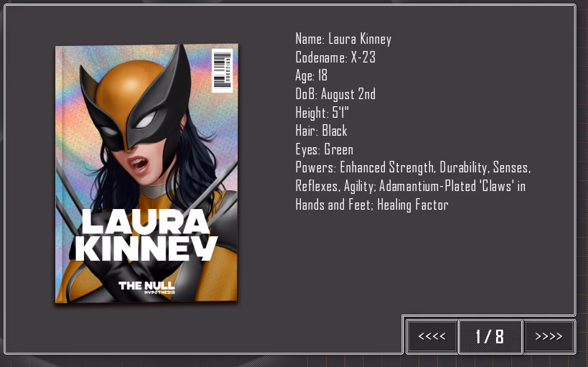Image resolution: width=588 pixels, height=367 pixels.
Task: Click the Hair: Black entry
Action: click(x=321, y=131)
